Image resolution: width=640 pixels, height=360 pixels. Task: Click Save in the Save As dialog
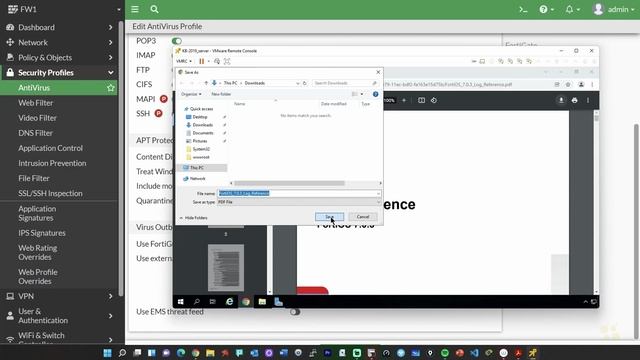[329, 217]
